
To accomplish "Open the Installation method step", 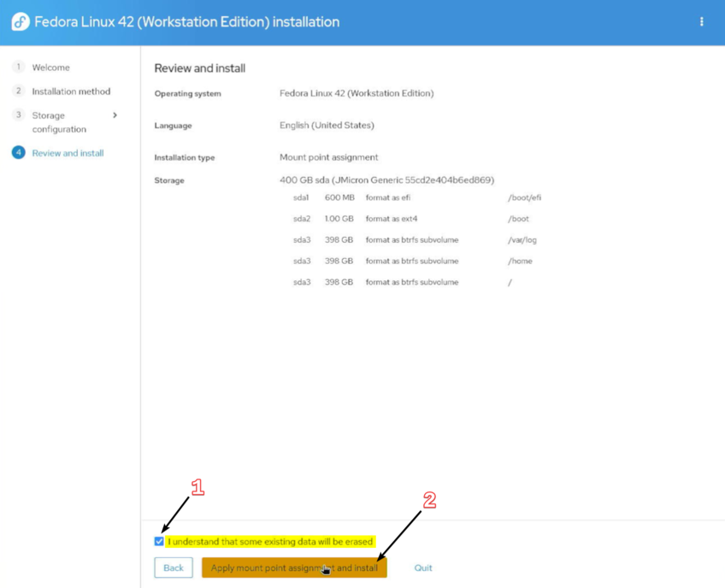I will point(71,91).
